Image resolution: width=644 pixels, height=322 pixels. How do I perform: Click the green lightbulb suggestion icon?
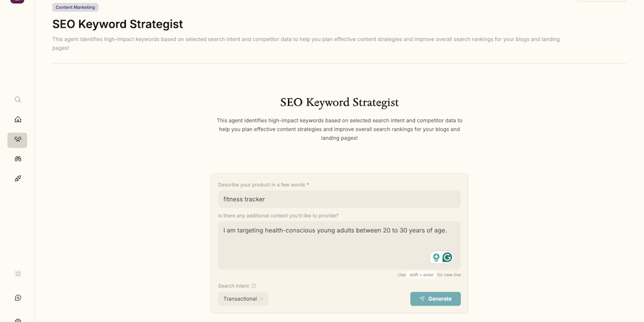point(436,257)
